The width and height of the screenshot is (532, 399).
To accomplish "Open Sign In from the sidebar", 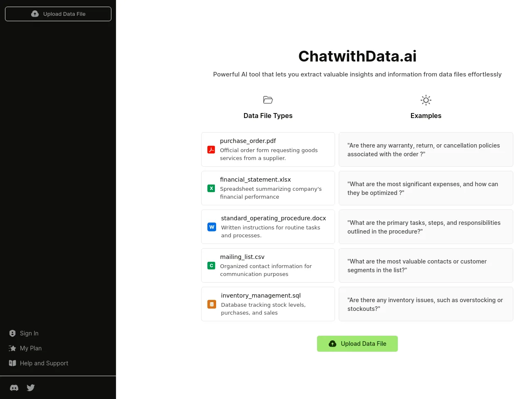I will tap(29, 333).
